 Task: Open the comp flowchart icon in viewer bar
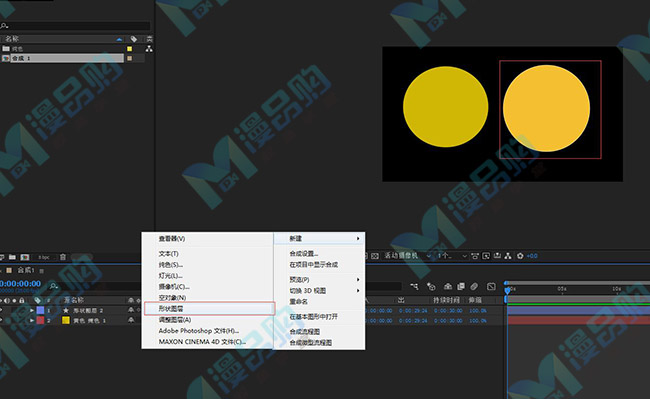point(508,256)
